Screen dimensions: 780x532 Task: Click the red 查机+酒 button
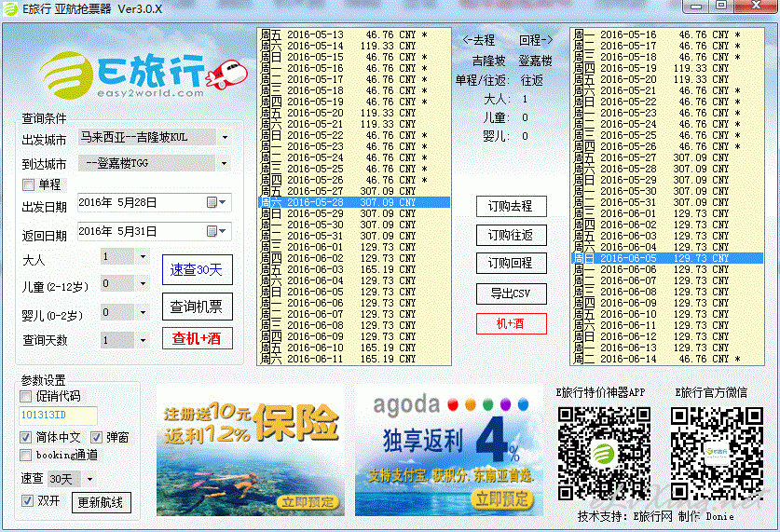197,338
